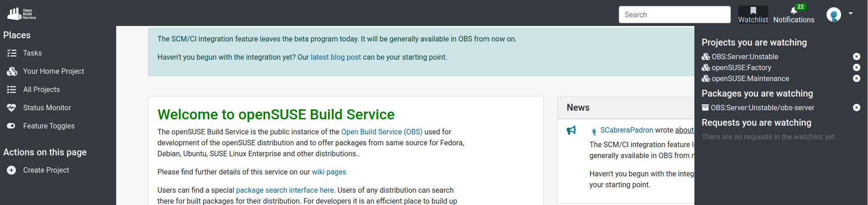Remove openSUSE:Factory from the watchlist
Viewport: 868px width, 205px height.
pos(857,67)
